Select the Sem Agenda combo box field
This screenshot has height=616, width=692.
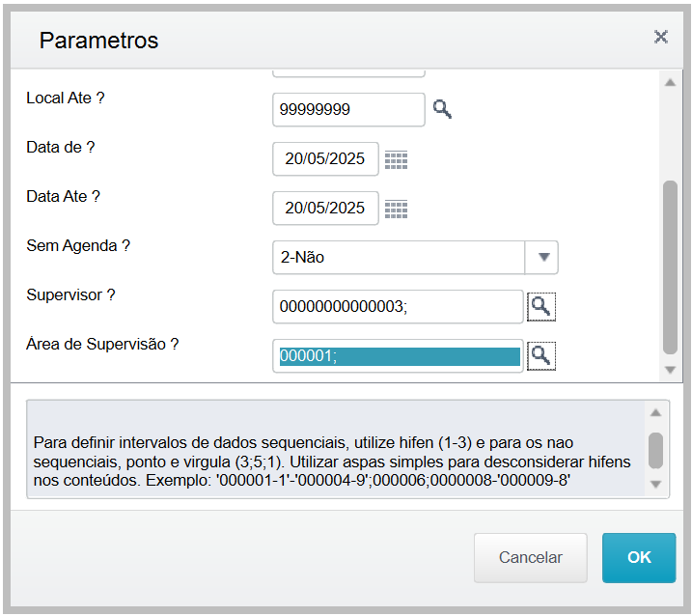(399, 258)
